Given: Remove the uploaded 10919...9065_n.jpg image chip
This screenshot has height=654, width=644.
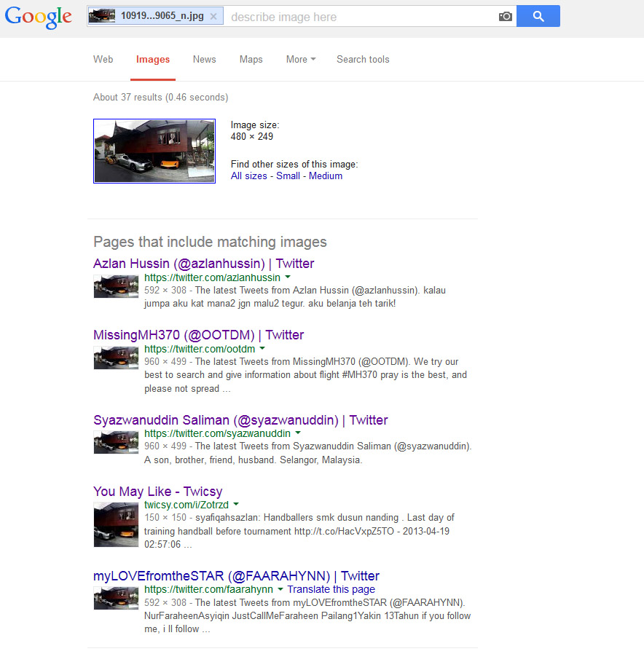Looking at the screenshot, I should (x=213, y=16).
